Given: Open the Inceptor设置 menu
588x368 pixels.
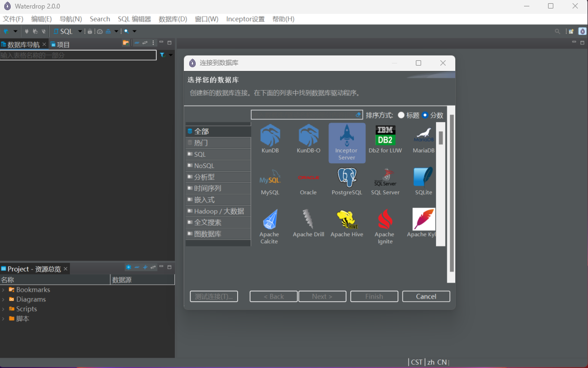Looking at the screenshot, I should [245, 19].
